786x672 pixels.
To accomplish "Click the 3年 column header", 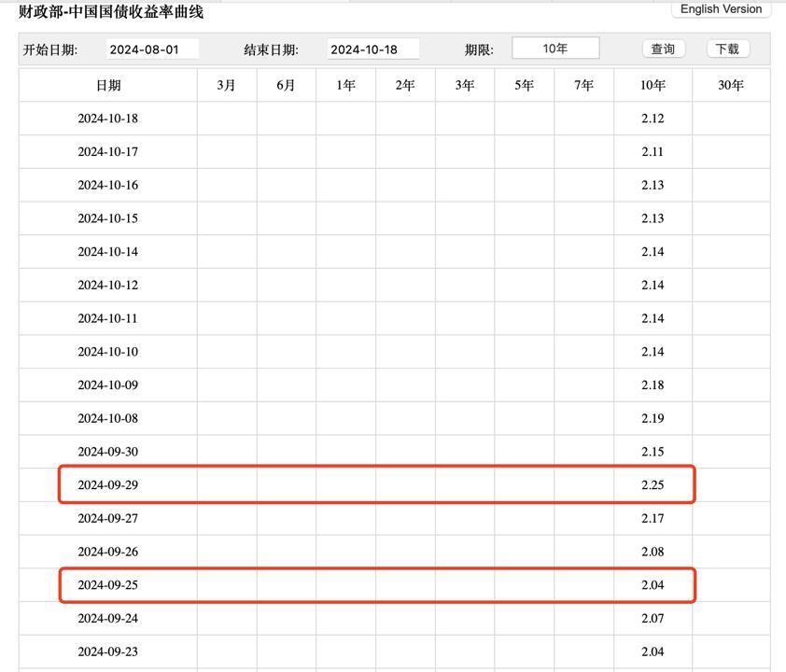I will click(465, 85).
